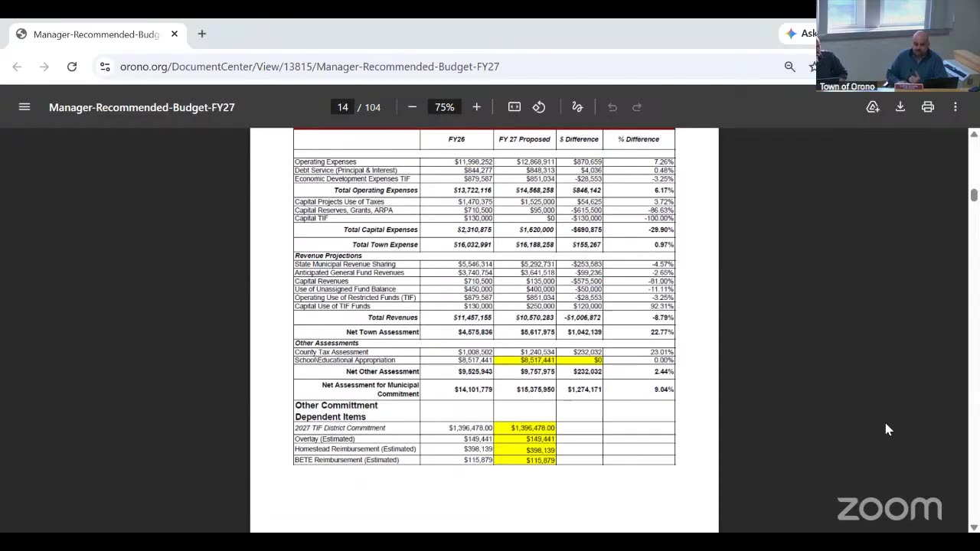The height and width of the screenshot is (551, 980).
Task: Open the PDF viewer more actions menu
Action: coord(955,107)
